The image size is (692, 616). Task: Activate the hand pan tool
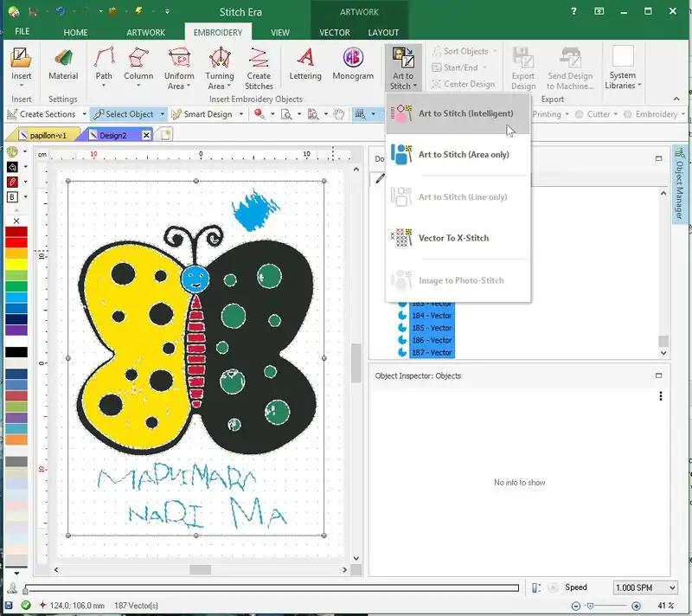pyautogui.click(x=340, y=114)
